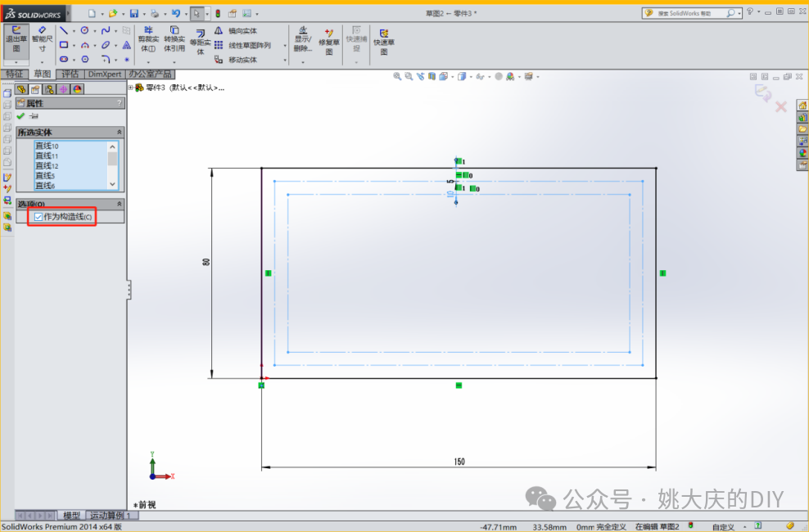Open the 评估 evaluate tab

[70, 74]
